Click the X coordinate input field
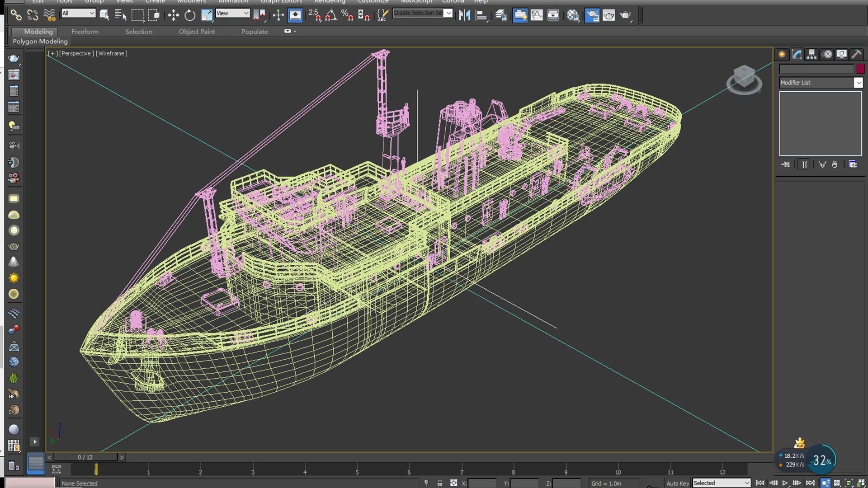The height and width of the screenshot is (488, 868). coord(482,483)
